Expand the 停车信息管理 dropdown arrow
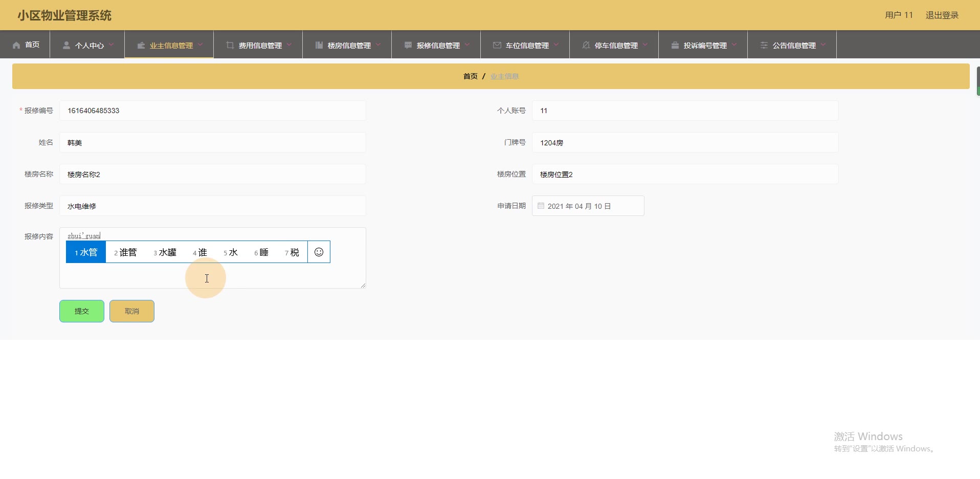This screenshot has width=980, height=479. pos(645,45)
